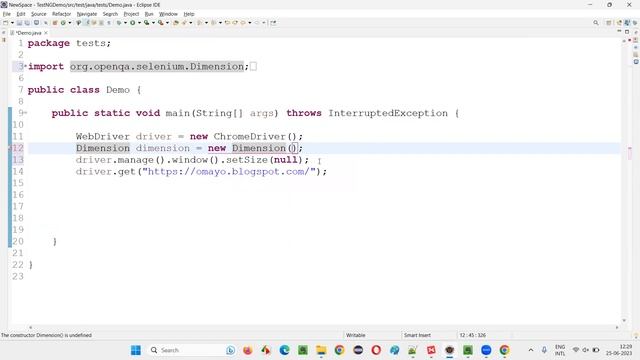Maximize the editor area
This screenshot has width=640, height=360.
(627, 31)
